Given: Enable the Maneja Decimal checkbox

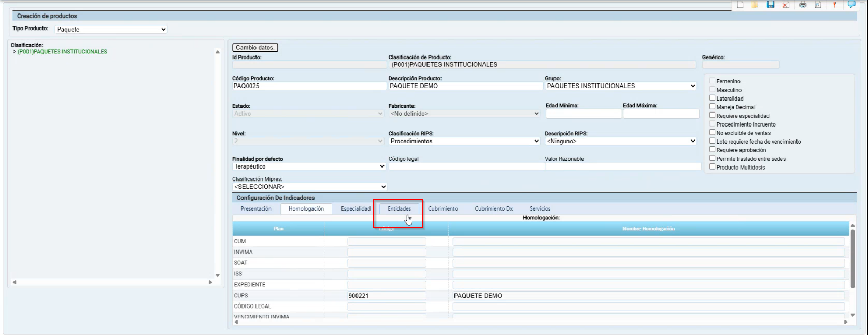Looking at the screenshot, I should [x=713, y=107].
